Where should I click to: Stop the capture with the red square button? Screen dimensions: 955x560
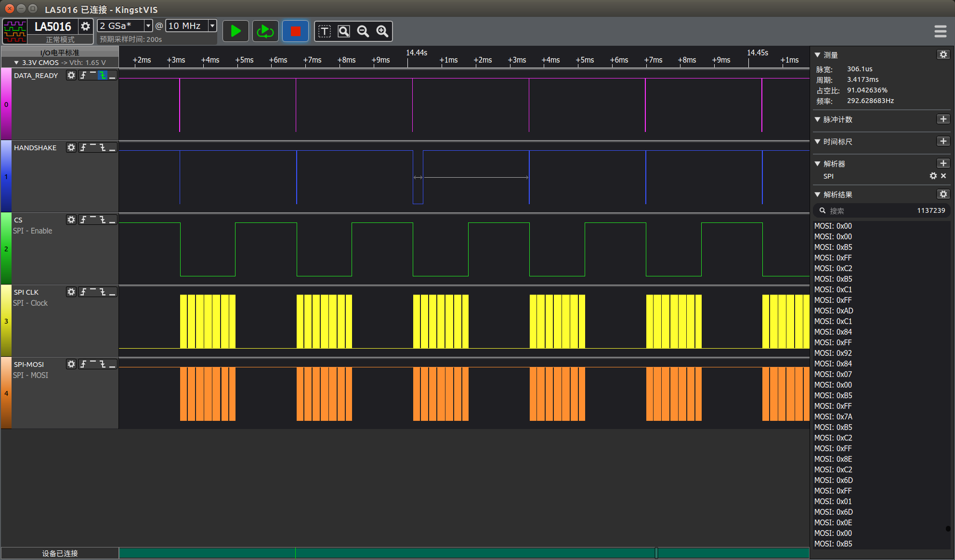[x=295, y=31]
